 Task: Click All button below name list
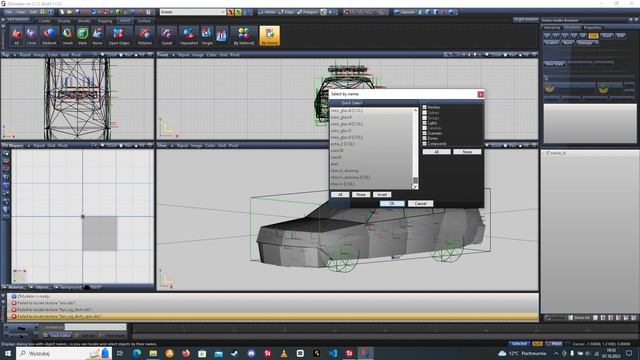point(340,194)
